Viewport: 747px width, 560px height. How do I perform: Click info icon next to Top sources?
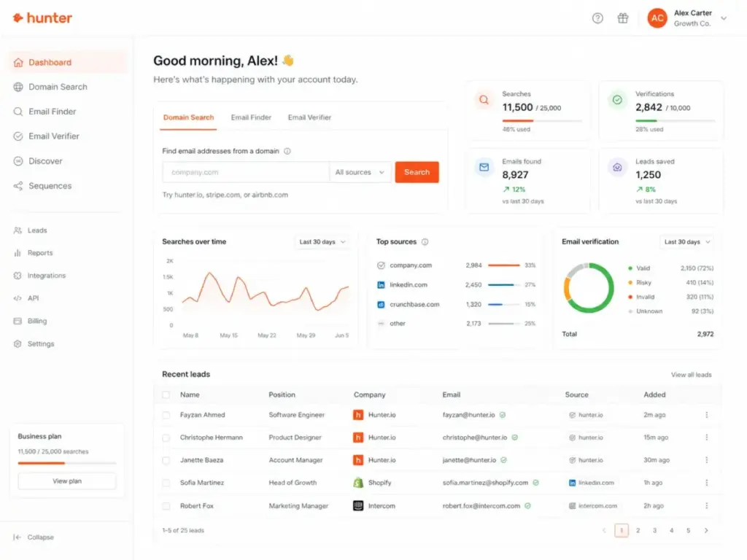tap(425, 242)
